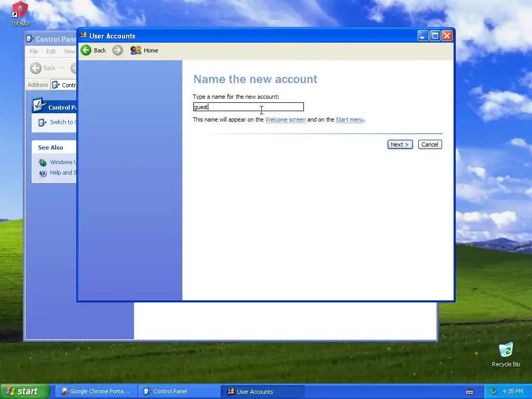The width and height of the screenshot is (532, 399).
Task: Open the Start menu help link
Action: click(350, 119)
